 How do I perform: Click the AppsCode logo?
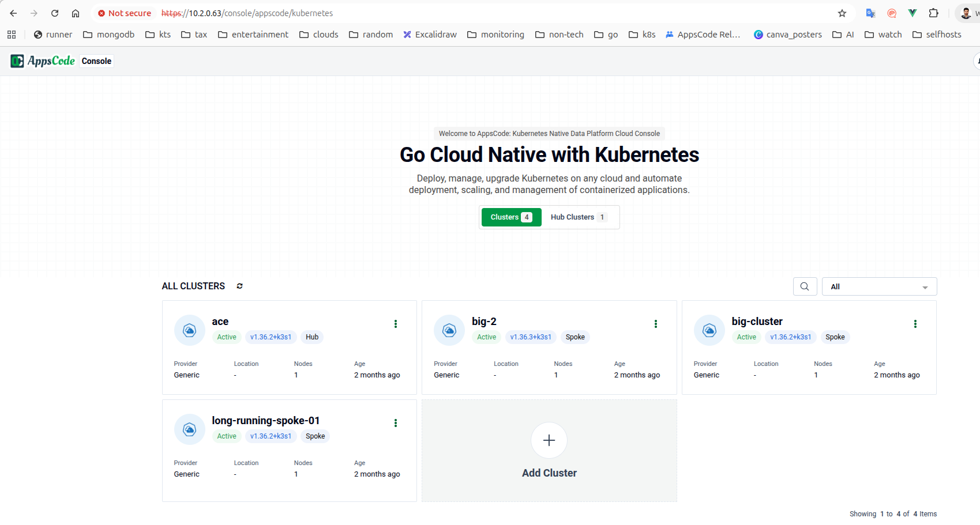pos(43,61)
